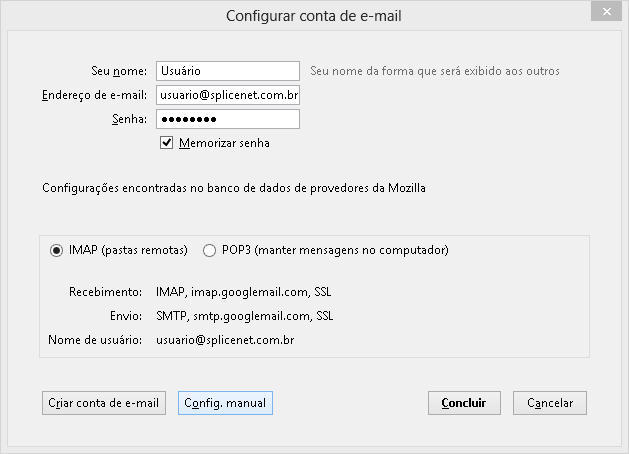
Task: Click the Nome de usuário value text
Action: [225, 340]
